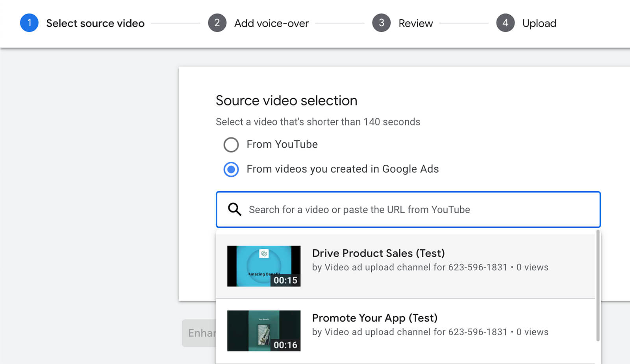630x364 pixels.
Task: Select the From YouTube radio button
Action: [231, 145]
